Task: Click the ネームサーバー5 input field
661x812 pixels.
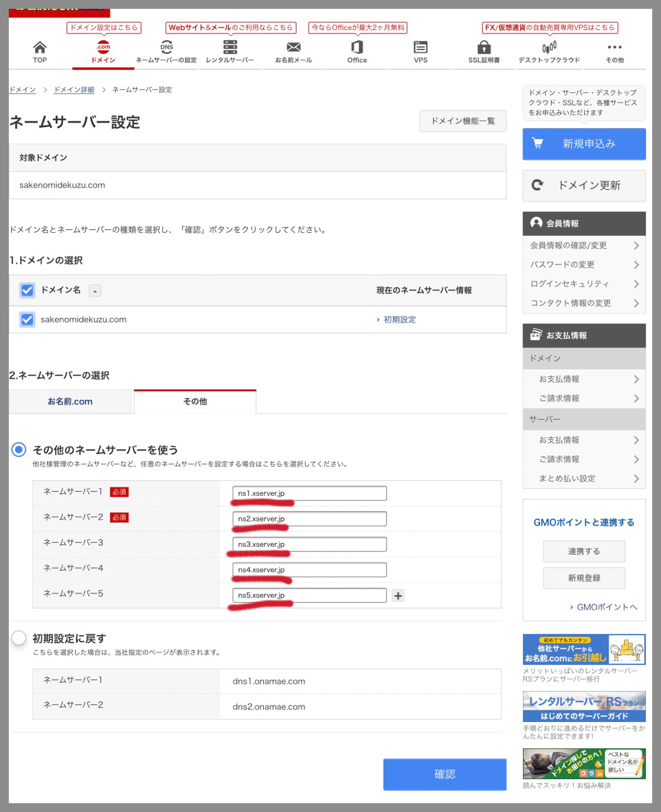Action: [310, 596]
